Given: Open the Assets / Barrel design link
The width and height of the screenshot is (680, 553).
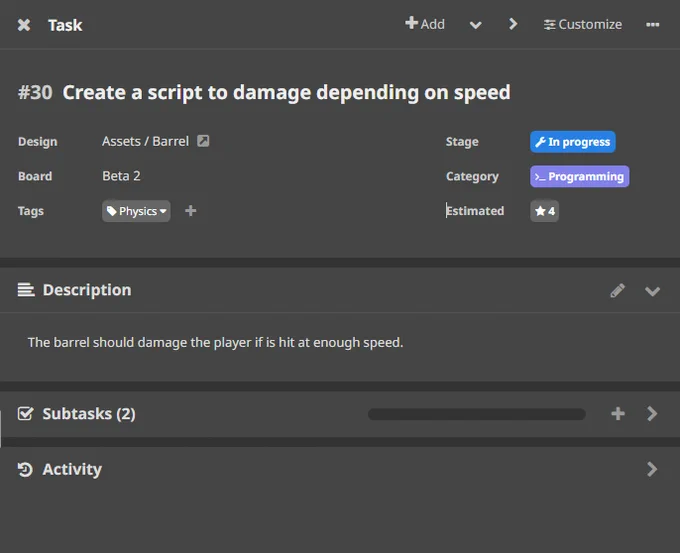Looking at the screenshot, I should click(x=145, y=141).
